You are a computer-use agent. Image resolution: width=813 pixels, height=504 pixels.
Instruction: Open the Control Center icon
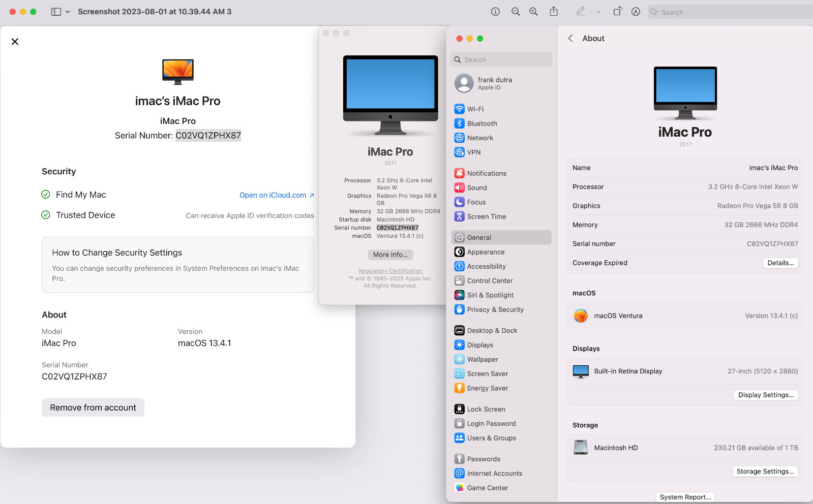(x=459, y=280)
